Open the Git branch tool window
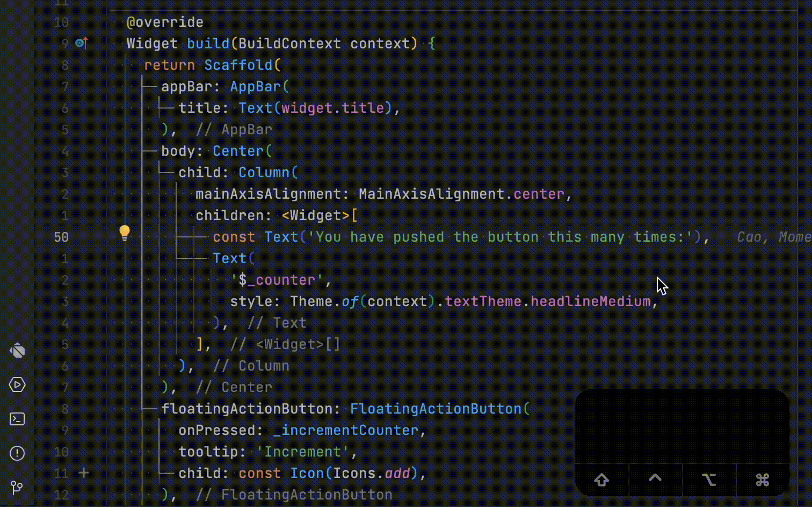 coord(17,488)
